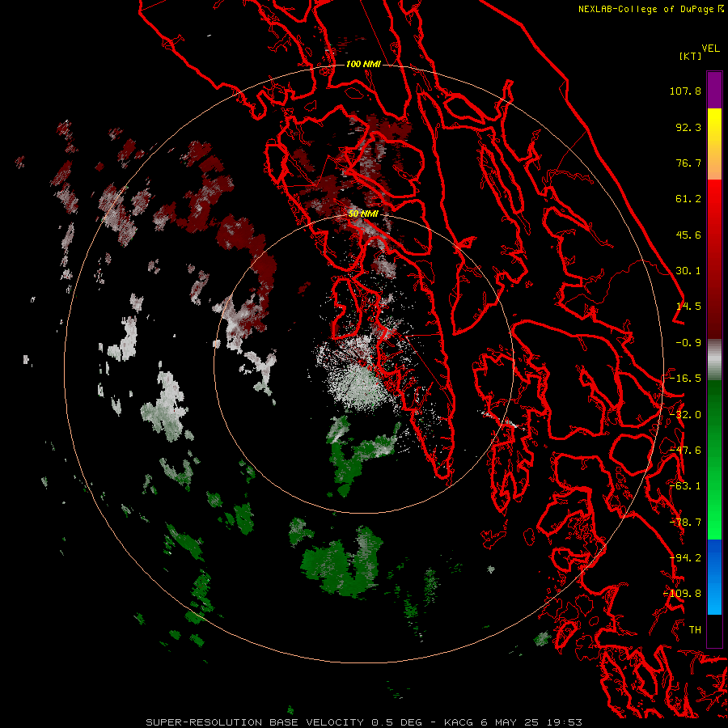Click the TH legend label
728x728 pixels.
695,630
